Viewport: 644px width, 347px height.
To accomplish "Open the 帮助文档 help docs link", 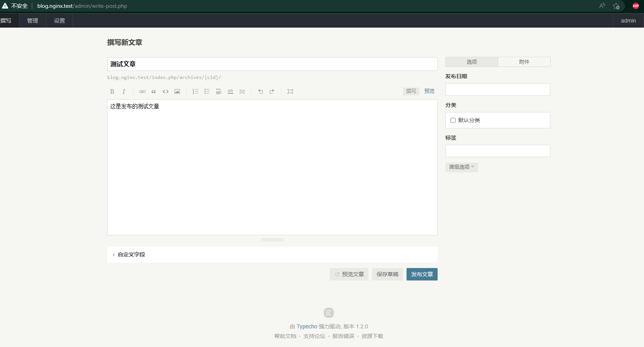I will tap(285, 336).
